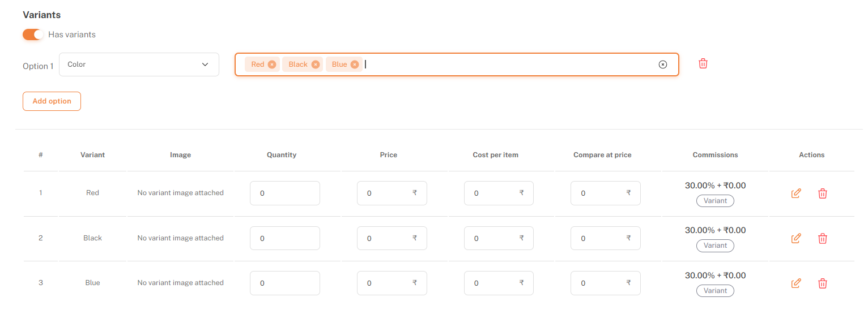This screenshot has height=310, width=868.
Task: Click 'No variant image attached' in Blue row
Action: pyautogui.click(x=181, y=283)
